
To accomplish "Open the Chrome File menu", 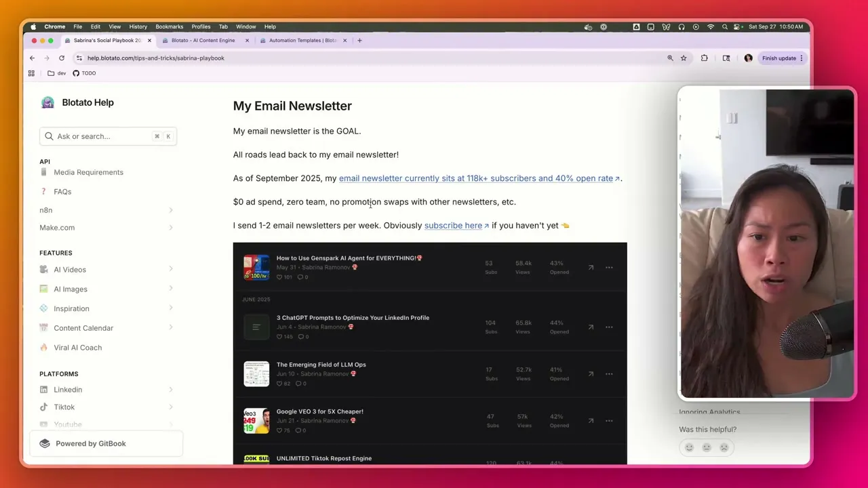I will [78, 27].
